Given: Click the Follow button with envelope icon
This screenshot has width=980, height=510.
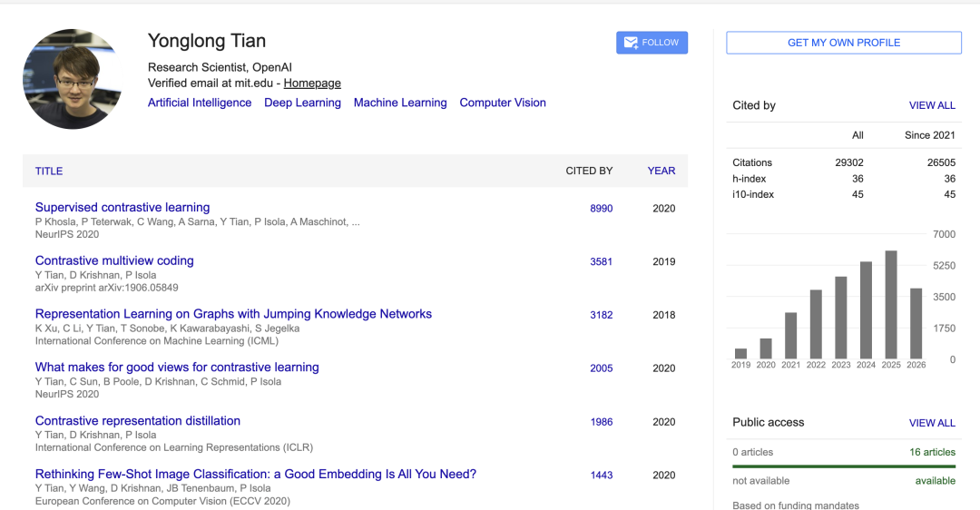Looking at the screenshot, I should [x=652, y=43].
